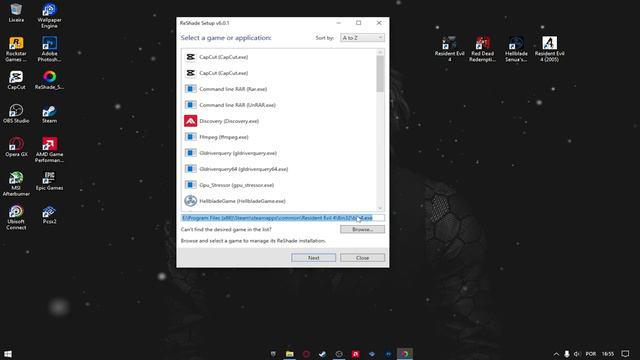The image size is (640, 360).
Task: Click the application list scrollbar thumb
Action: 380,74
